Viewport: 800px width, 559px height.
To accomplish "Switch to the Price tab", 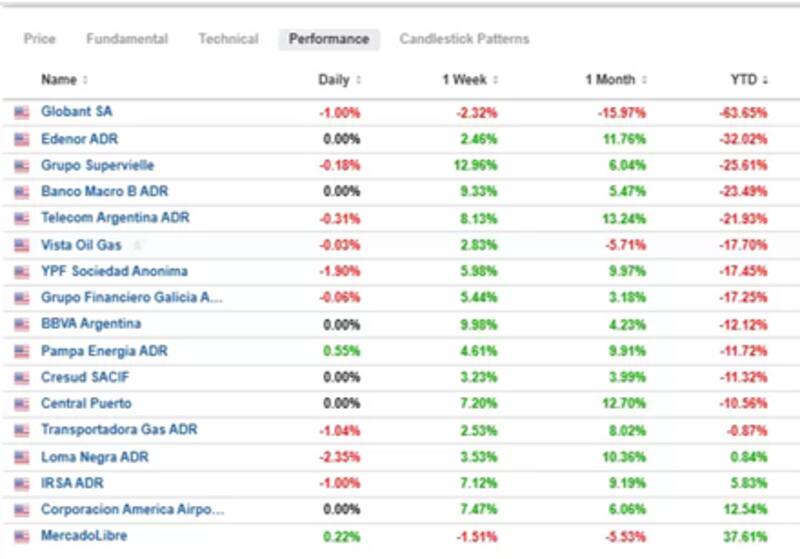I will tap(40, 39).
